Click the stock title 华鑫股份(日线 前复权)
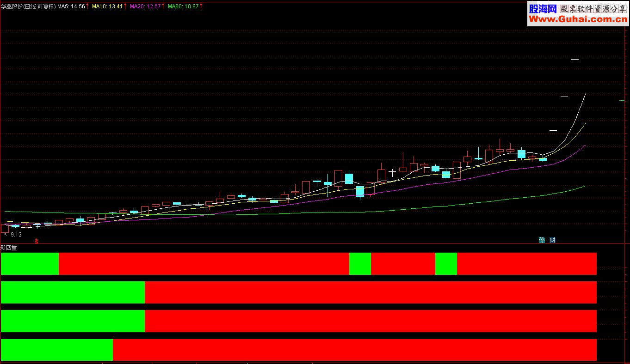Image resolution: width=630 pixels, height=364 pixels. pyautogui.click(x=28, y=6)
